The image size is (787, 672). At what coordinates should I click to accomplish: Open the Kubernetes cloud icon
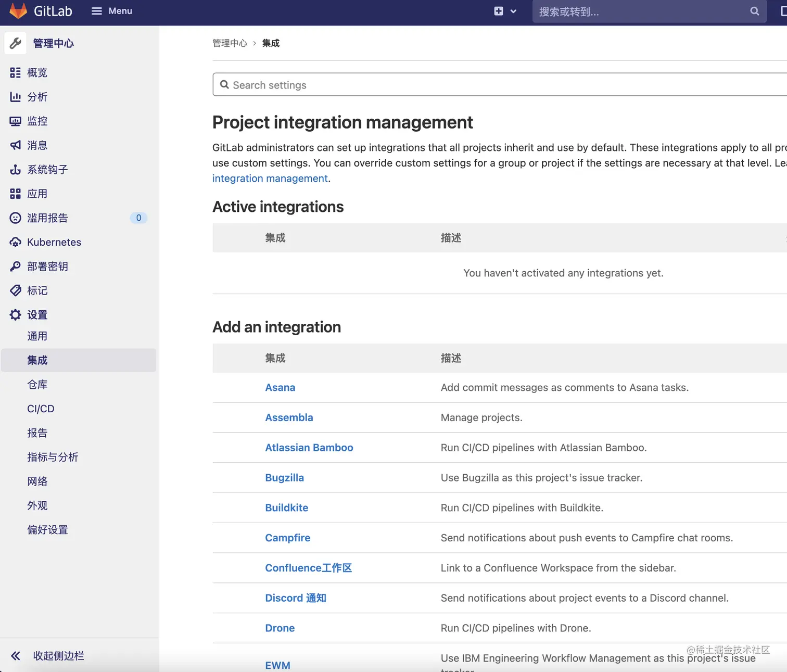click(16, 242)
